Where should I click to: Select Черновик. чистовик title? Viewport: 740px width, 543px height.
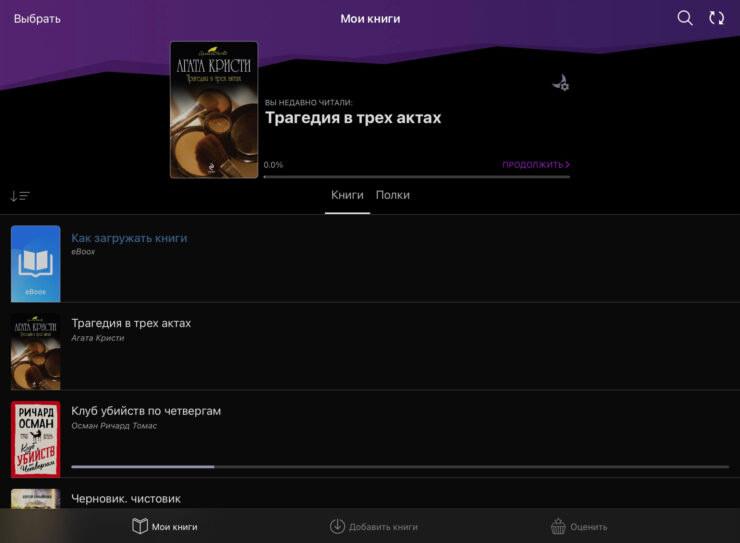pyautogui.click(x=126, y=499)
